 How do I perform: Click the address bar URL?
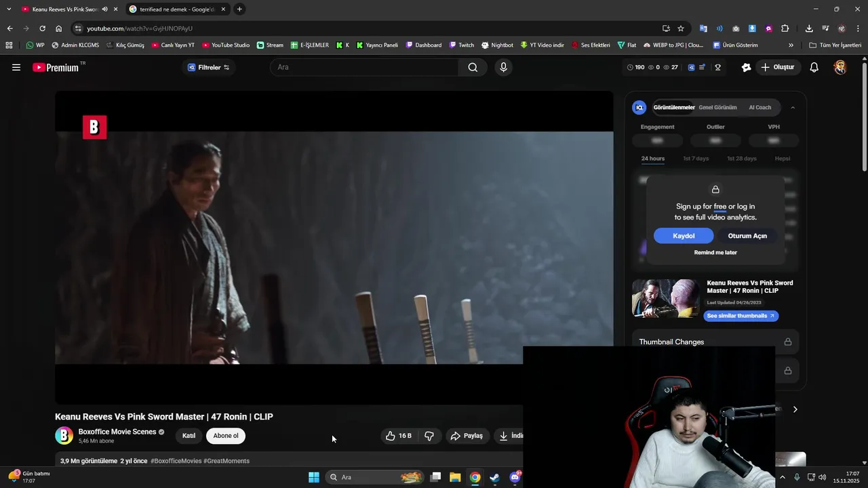[x=140, y=28]
